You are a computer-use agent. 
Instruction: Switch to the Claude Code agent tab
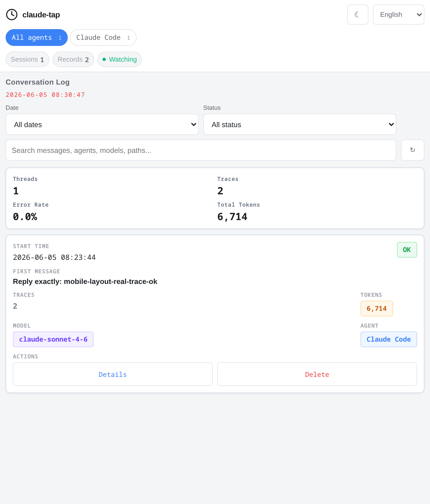[103, 38]
